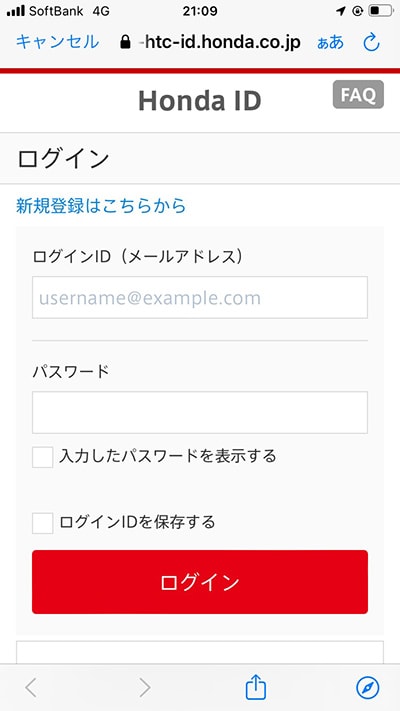Go forward with the right chevron
Viewport: 400px width, 711px height.
click(x=144, y=688)
